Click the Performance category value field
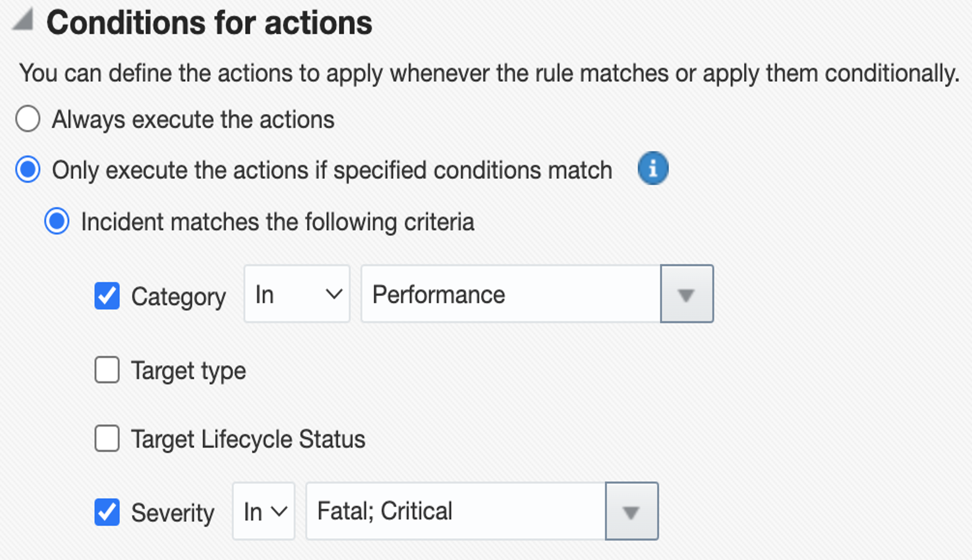972x560 pixels. point(511,294)
